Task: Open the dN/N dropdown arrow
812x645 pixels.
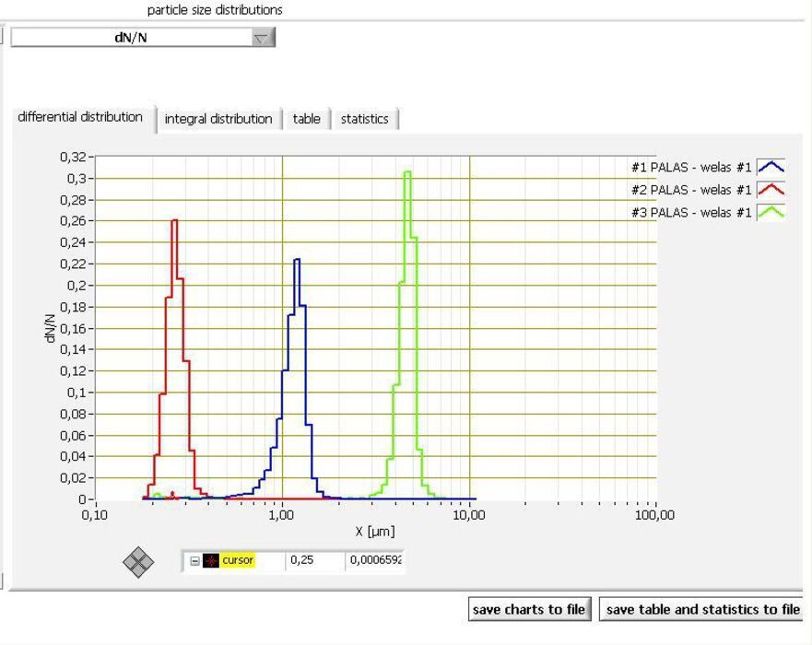Action: pos(263,38)
